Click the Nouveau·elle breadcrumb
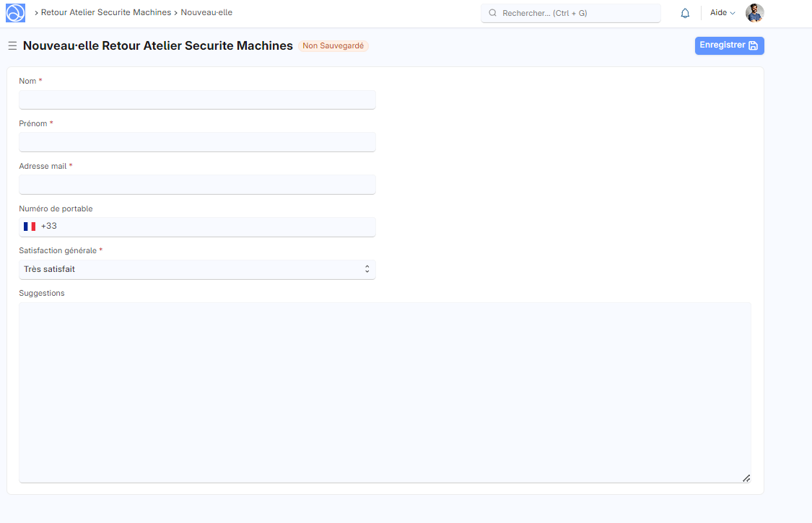The image size is (812, 523). coord(206,12)
